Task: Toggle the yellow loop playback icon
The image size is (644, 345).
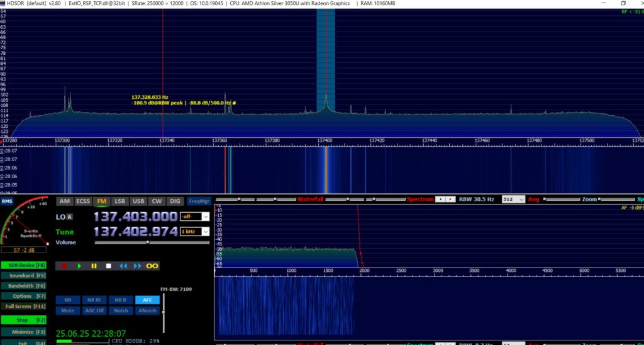Action: click(x=152, y=266)
